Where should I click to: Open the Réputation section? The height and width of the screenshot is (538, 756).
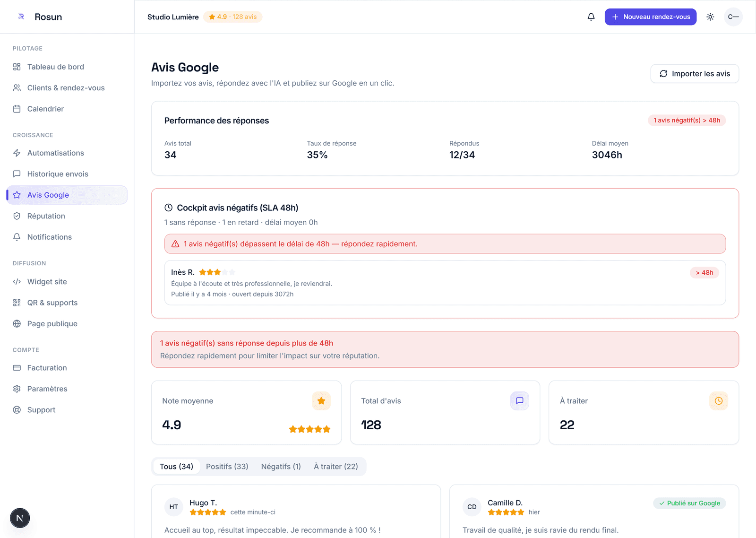click(67, 216)
